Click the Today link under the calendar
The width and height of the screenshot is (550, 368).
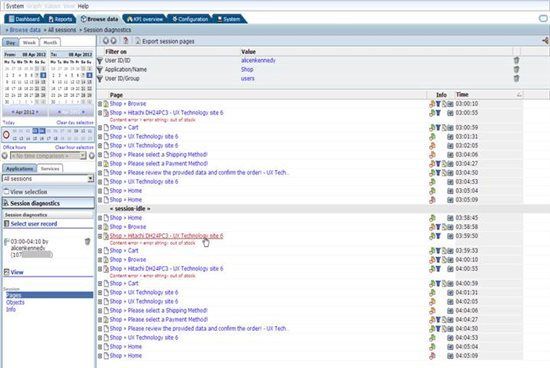click(9, 123)
